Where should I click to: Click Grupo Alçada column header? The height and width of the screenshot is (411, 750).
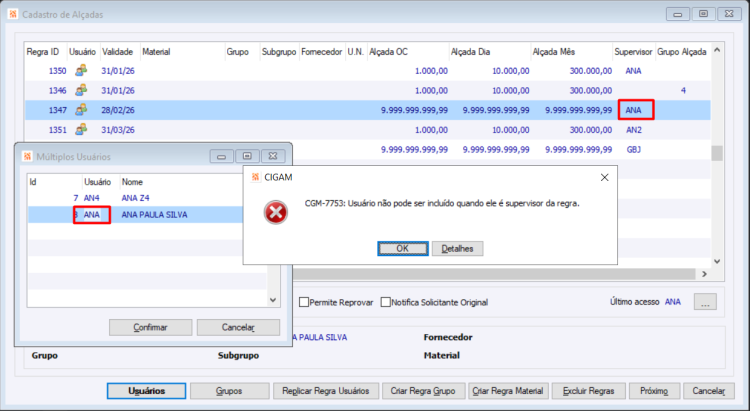[x=682, y=52]
